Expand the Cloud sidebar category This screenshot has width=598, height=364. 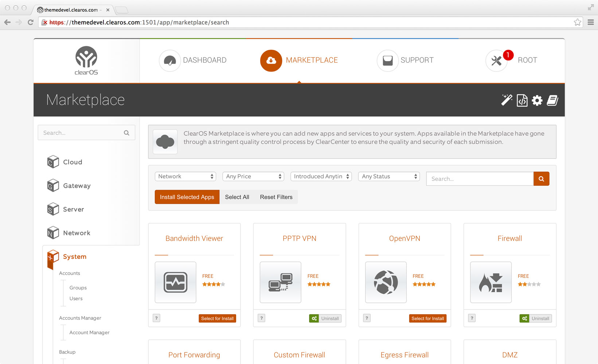[73, 162]
